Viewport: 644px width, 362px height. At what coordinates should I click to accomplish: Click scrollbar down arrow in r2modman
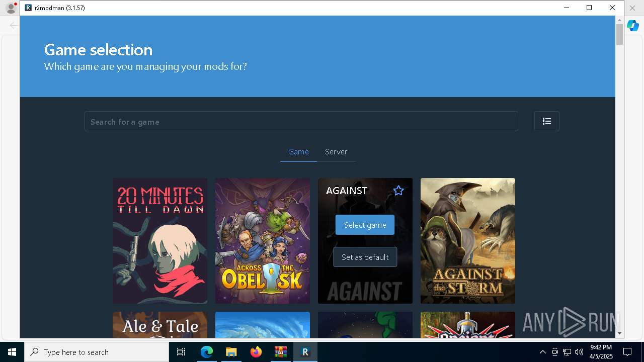pos(619,333)
